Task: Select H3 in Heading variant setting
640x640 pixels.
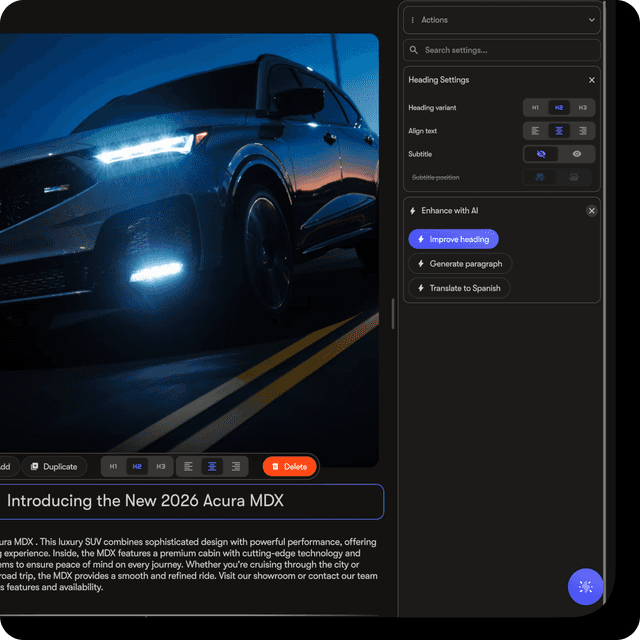Action: point(582,108)
